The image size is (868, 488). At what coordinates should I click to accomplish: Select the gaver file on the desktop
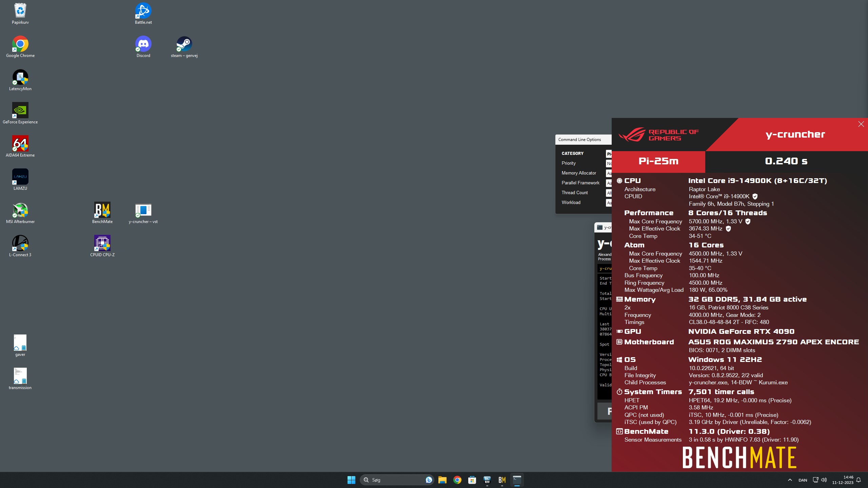tap(20, 346)
